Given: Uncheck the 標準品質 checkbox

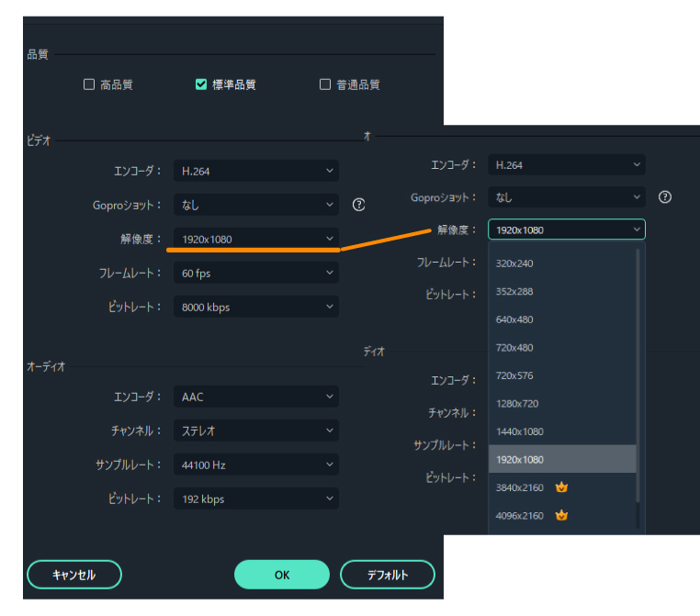Looking at the screenshot, I should [201, 84].
